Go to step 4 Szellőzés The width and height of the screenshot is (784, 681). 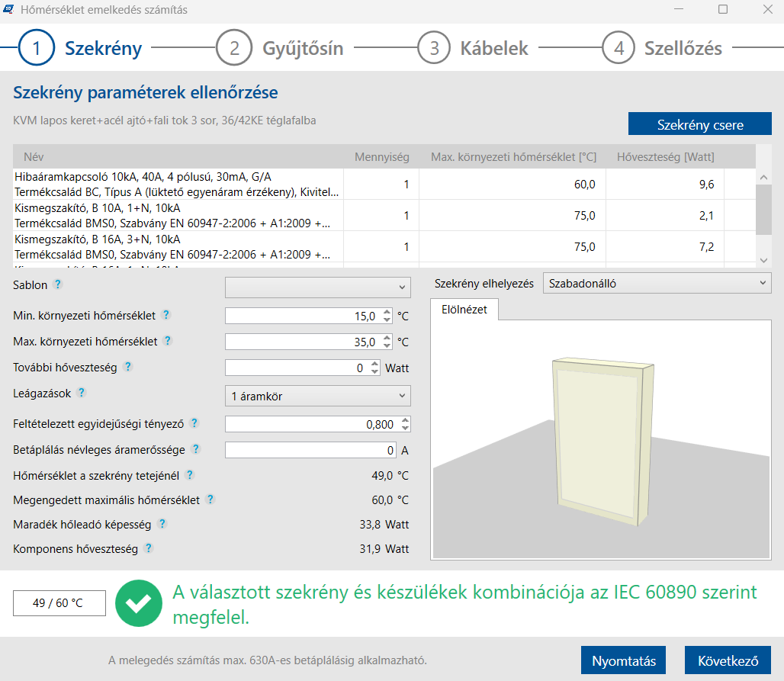[x=662, y=48]
